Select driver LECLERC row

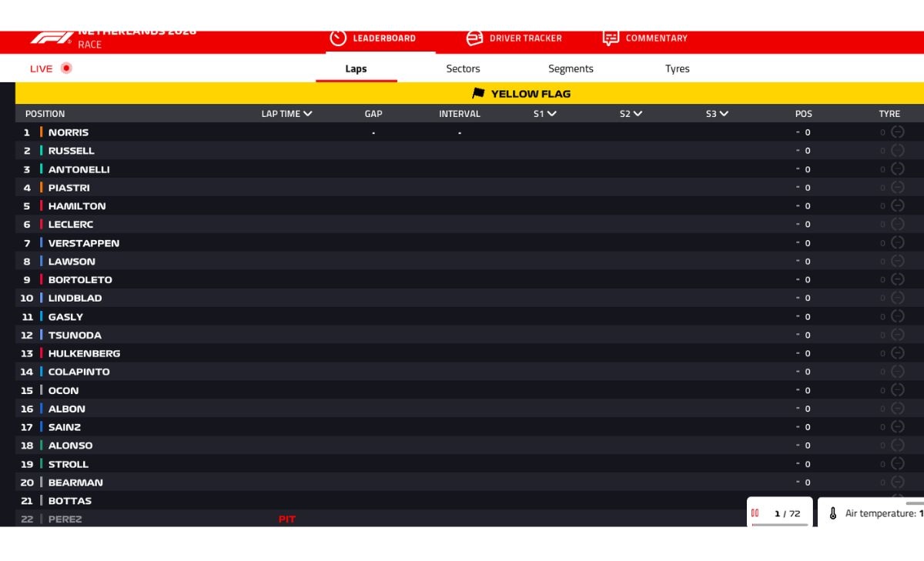(x=470, y=225)
